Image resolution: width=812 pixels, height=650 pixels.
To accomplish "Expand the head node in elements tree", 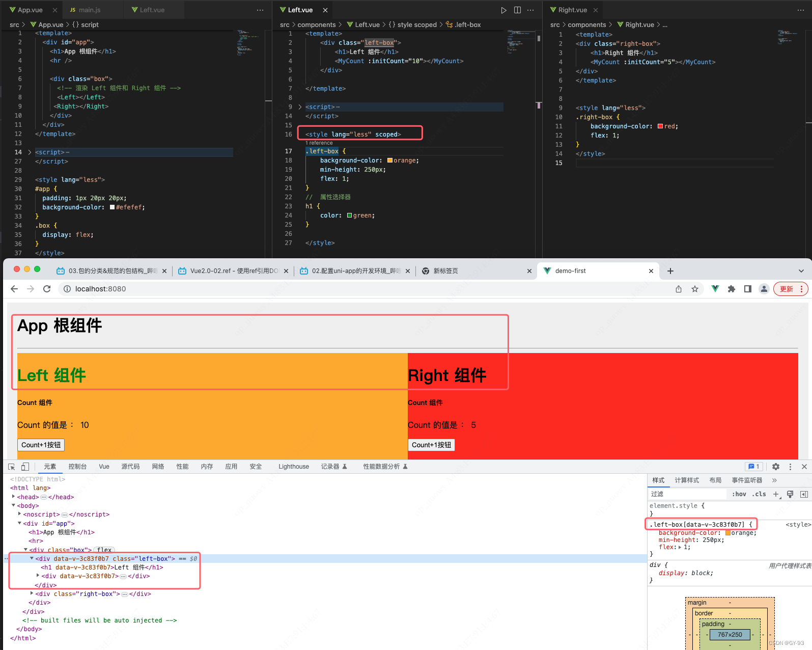I will [x=13, y=497].
